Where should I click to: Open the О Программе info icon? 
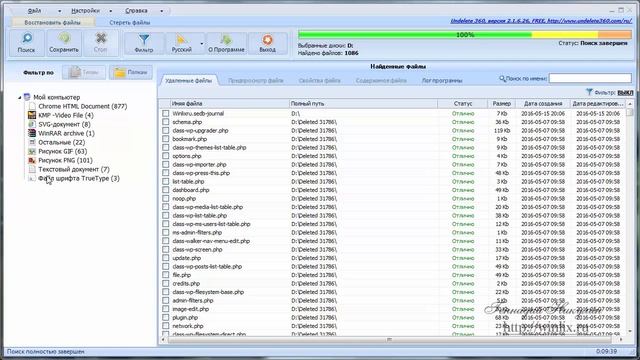[226, 40]
